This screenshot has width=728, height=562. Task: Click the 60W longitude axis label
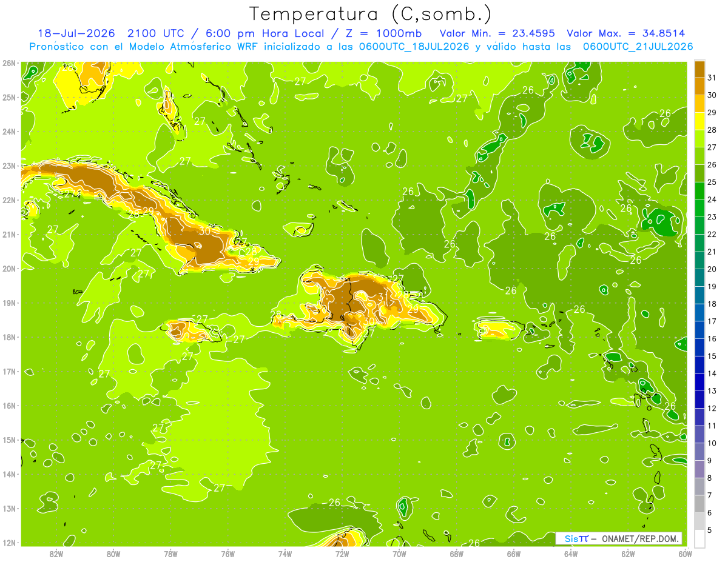click(686, 554)
